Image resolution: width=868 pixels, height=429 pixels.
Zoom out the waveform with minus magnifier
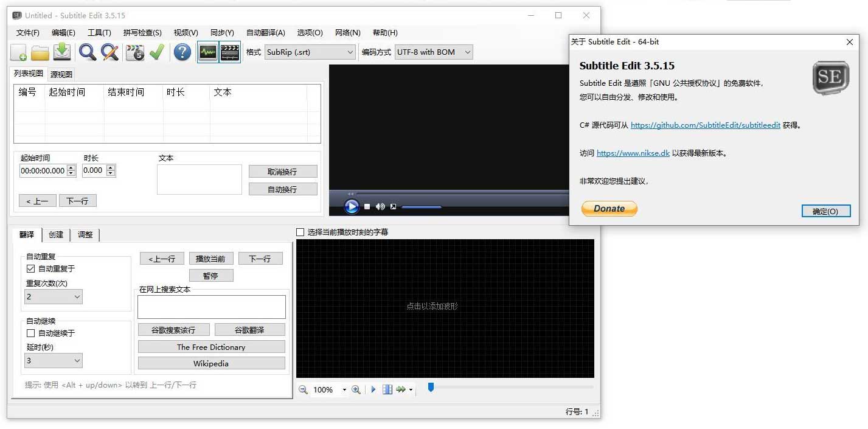click(303, 389)
